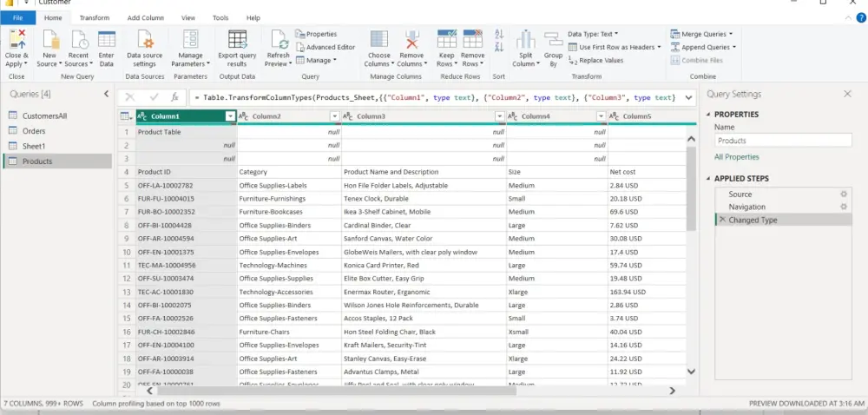Switch to the Tools tab
The image size is (868, 415).
click(x=220, y=17)
